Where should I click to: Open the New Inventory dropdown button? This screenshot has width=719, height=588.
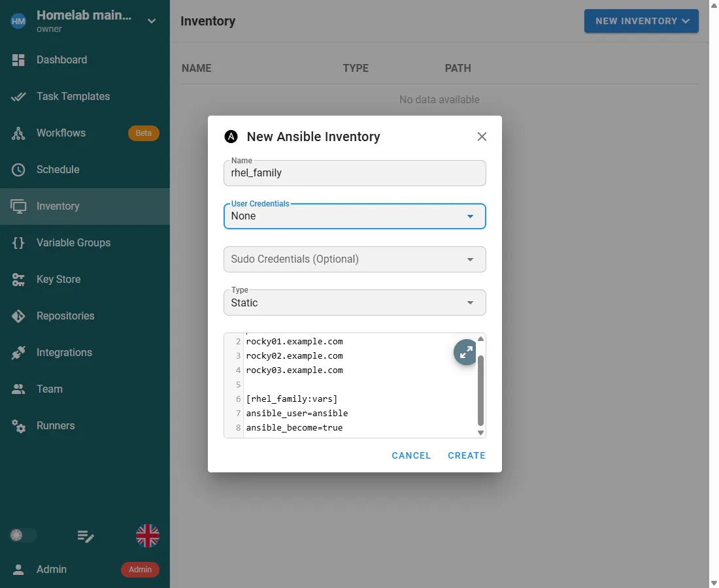coord(641,21)
